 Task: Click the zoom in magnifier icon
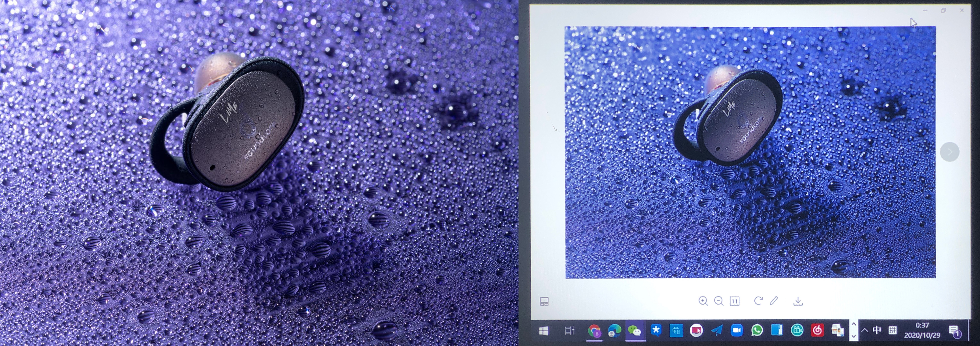(703, 301)
